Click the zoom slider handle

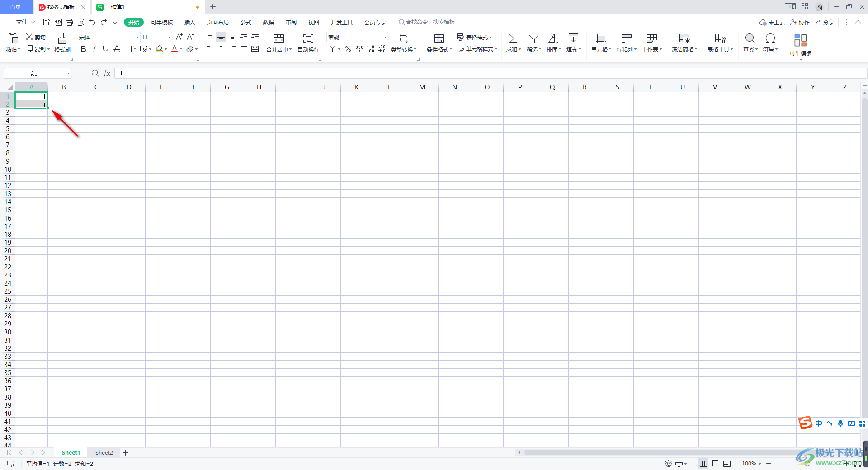(x=807, y=464)
